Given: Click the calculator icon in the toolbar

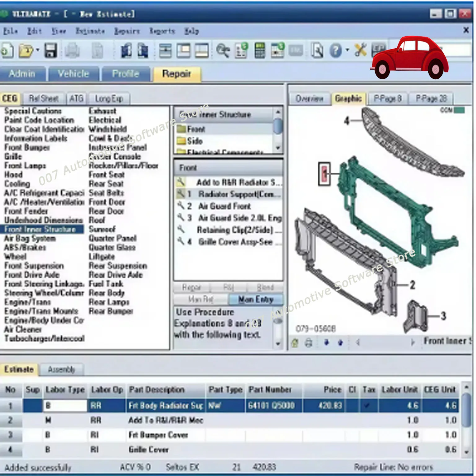Looking at the screenshot, I should pos(260,51).
